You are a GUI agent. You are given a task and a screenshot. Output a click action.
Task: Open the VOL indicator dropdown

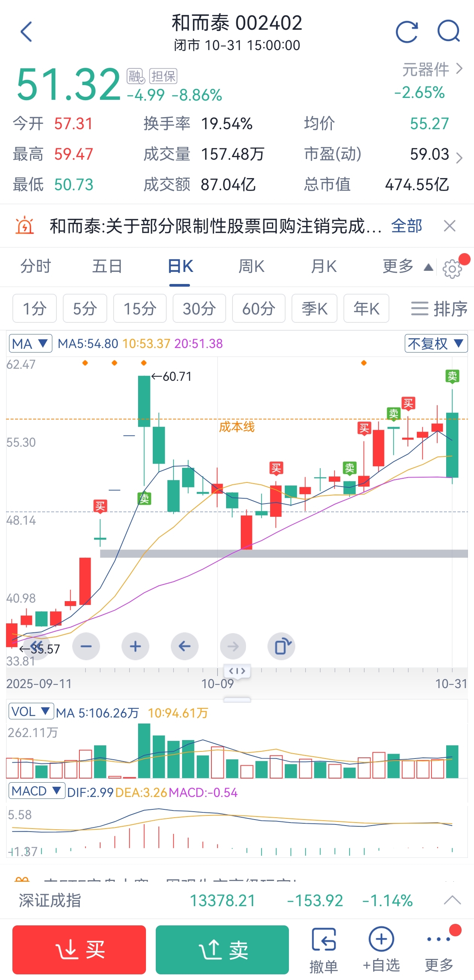coord(31,711)
